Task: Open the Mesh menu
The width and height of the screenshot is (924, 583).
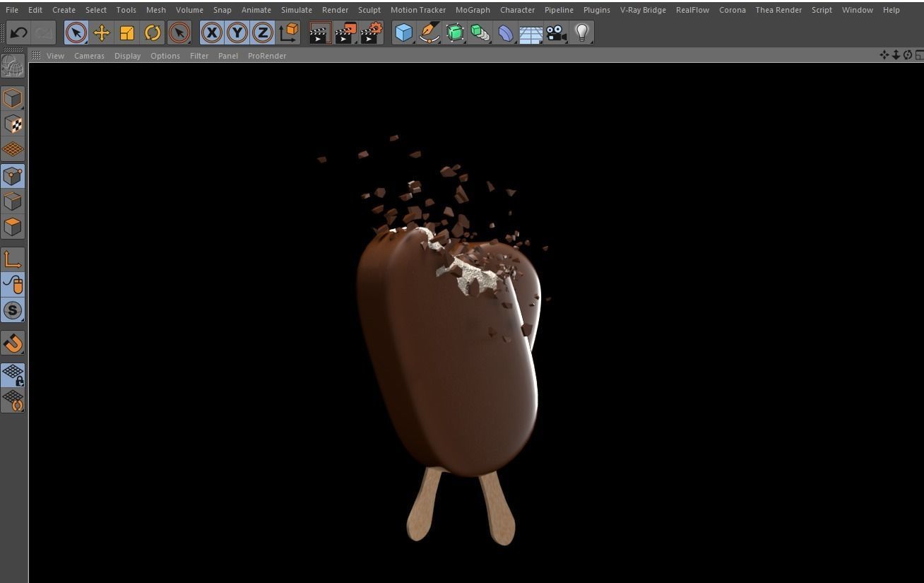Action: [x=156, y=10]
